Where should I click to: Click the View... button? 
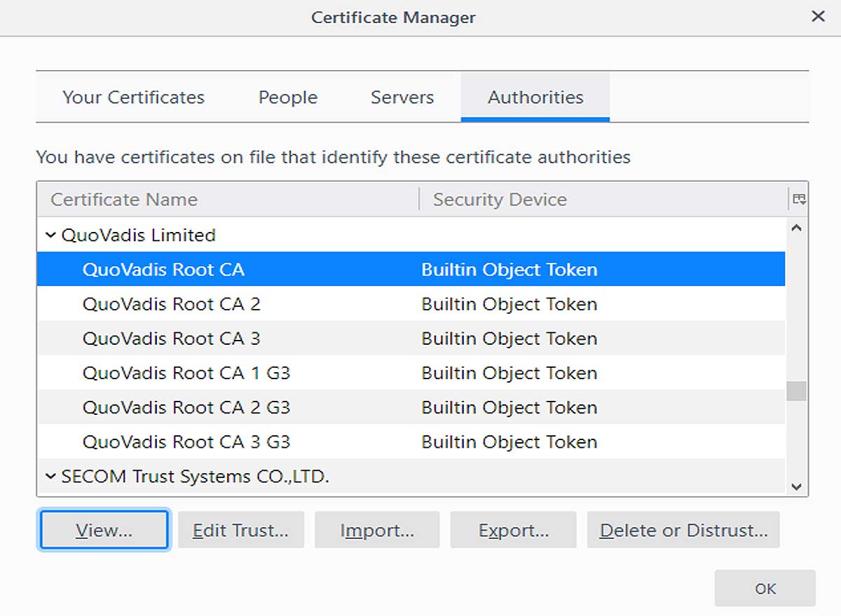coord(104,530)
